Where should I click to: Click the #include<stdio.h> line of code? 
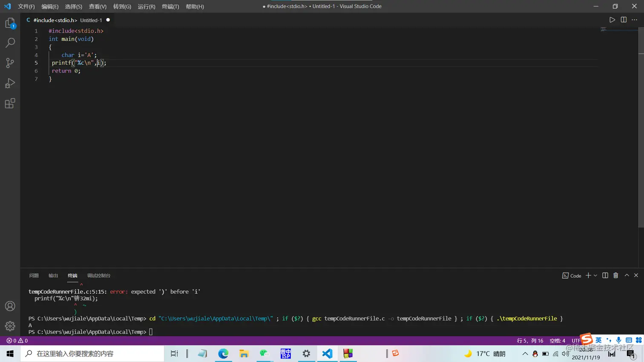(76, 31)
